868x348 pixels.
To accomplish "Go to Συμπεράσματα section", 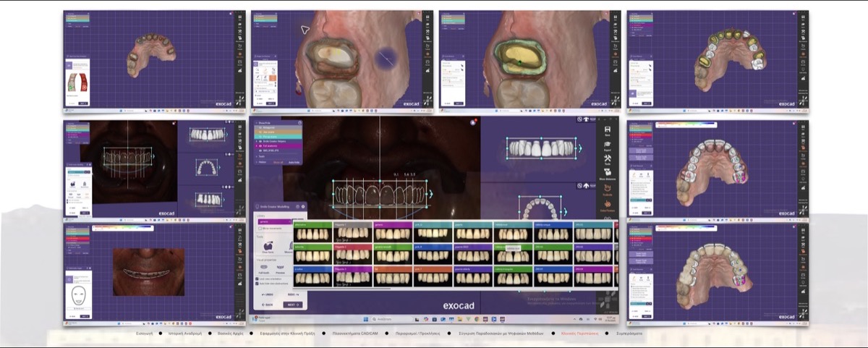I will click(x=631, y=334).
